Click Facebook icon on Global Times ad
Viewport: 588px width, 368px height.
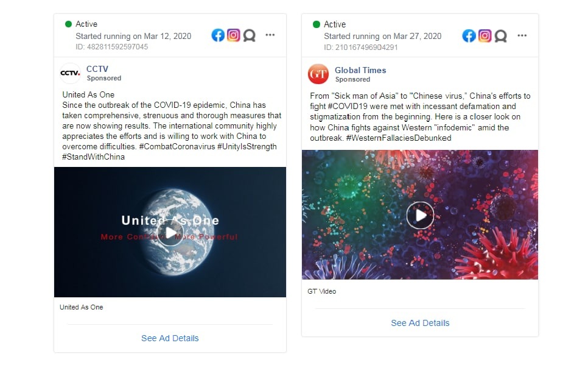pyautogui.click(x=469, y=36)
